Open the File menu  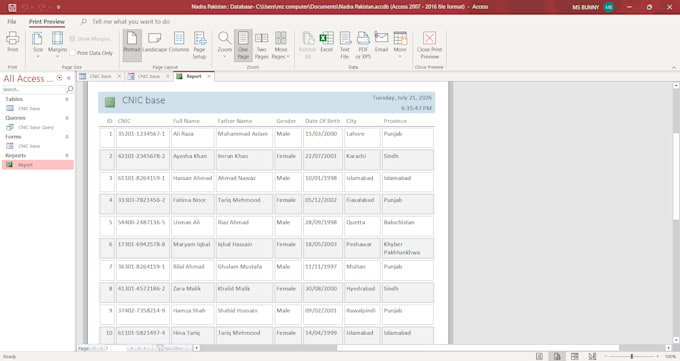(x=12, y=22)
